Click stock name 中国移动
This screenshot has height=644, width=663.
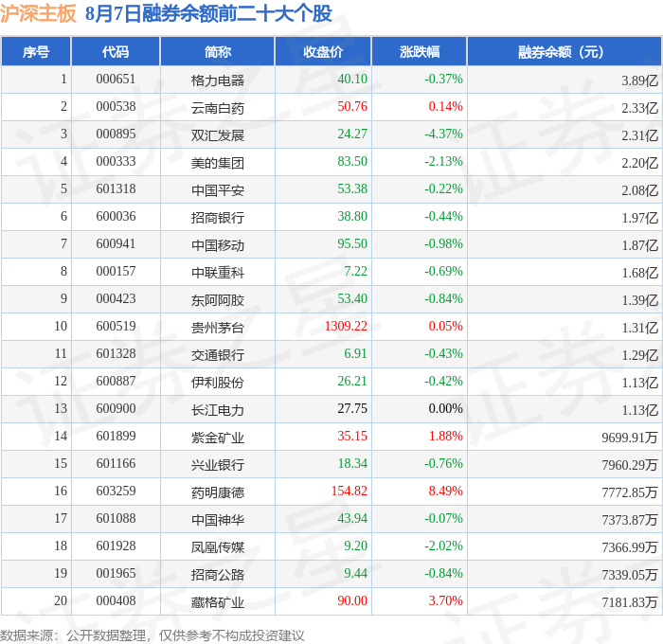pos(217,245)
